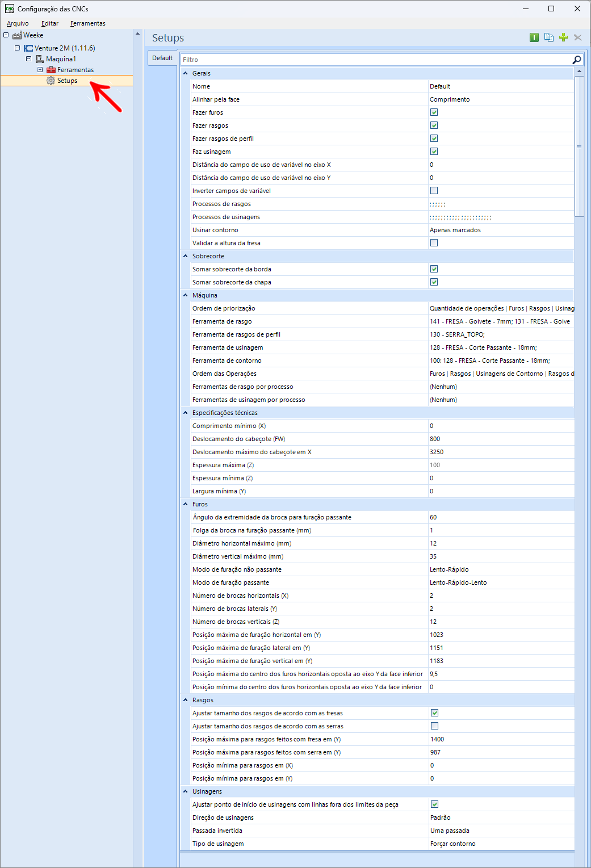Select the Venture 2M (1.11.6) node
The width and height of the screenshot is (591, 868).
(x=65, y=48)
